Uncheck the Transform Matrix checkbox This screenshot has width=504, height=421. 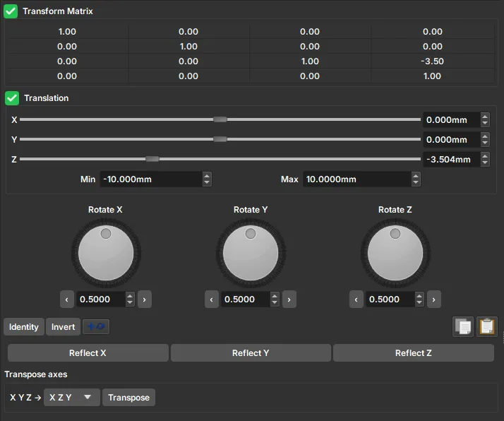point(11,11)
